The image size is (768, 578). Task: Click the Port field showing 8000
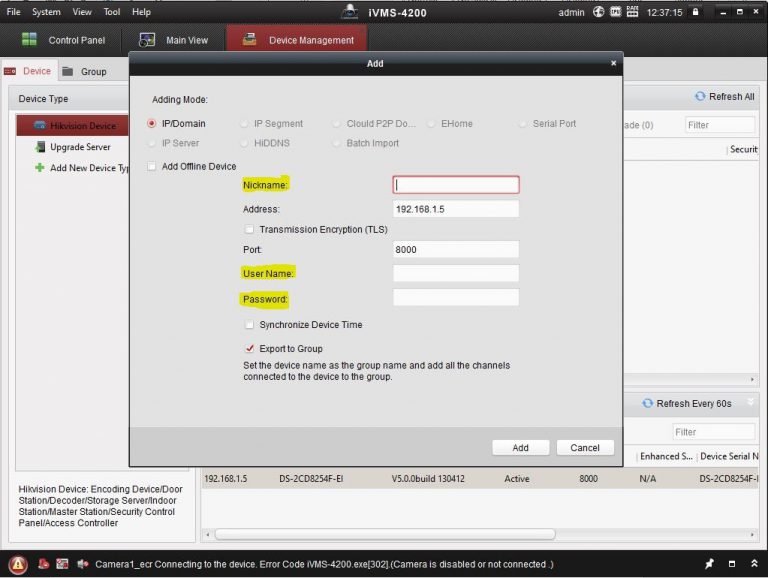(456, 249)
